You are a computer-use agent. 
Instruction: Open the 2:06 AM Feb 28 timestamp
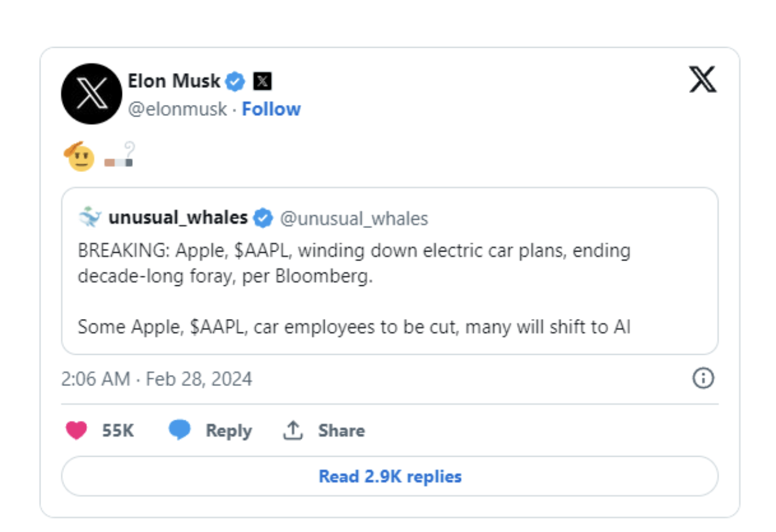[x=156, y=379]
